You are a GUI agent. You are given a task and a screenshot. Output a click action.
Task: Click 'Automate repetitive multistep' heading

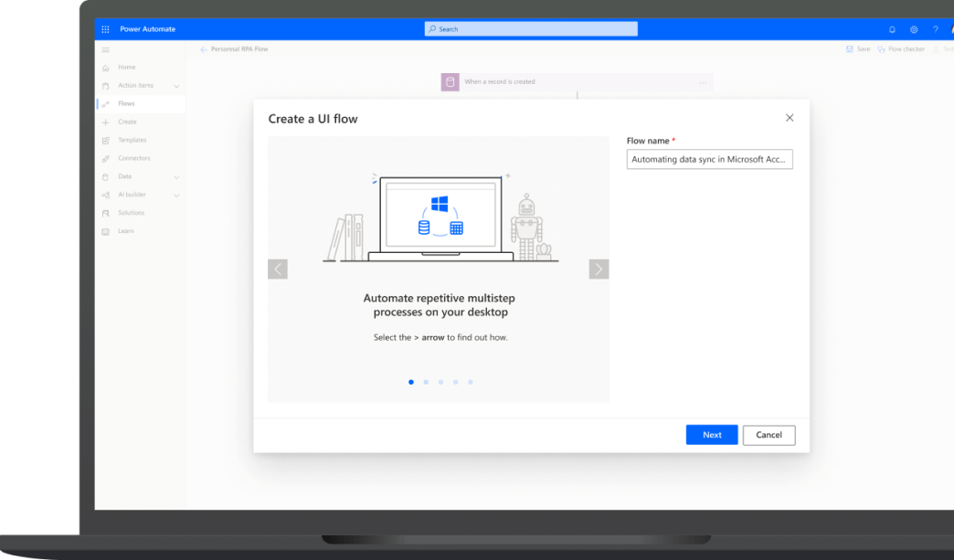pyautogui.click(x=440, y=305)
